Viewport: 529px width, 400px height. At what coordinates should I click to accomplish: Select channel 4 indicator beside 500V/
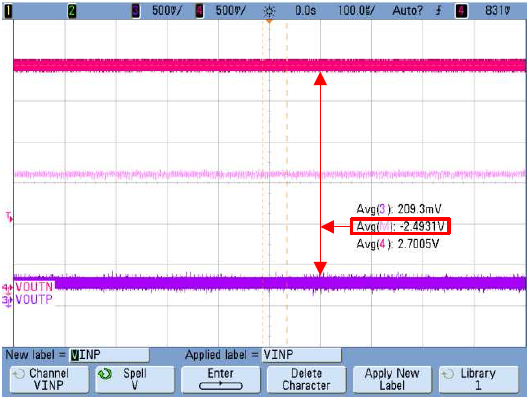pos(200,11)
